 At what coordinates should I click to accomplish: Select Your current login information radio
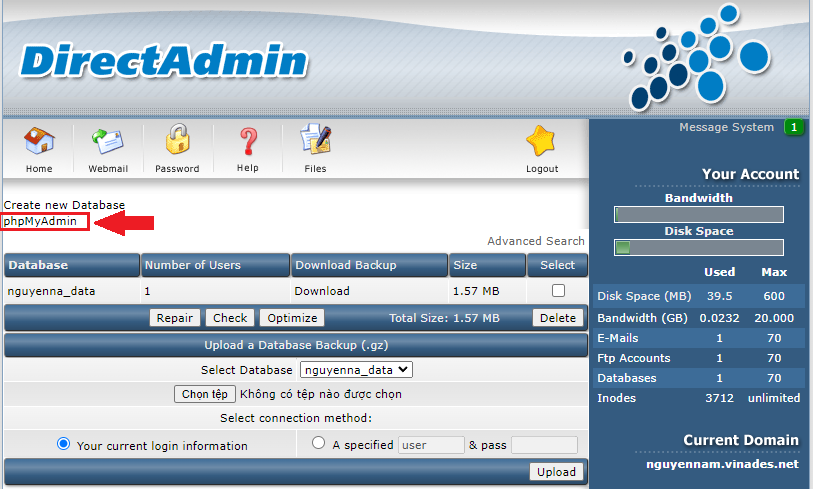coord(63,444)
